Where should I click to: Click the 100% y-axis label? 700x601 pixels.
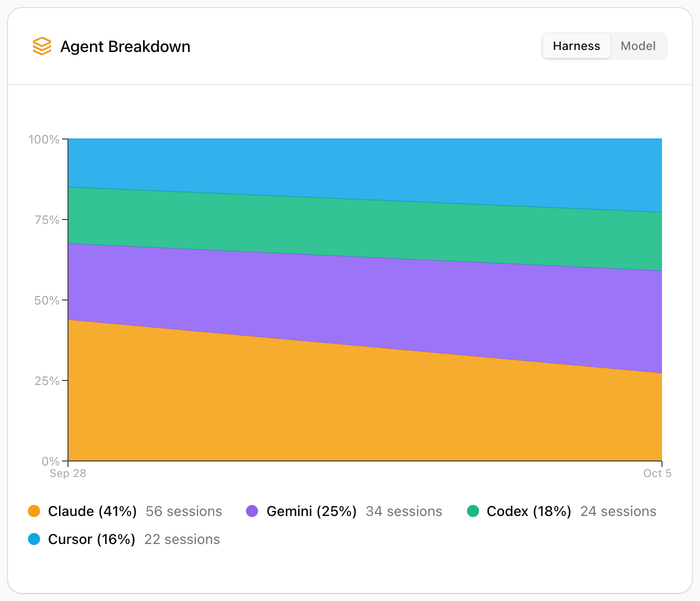coord(44,139)
